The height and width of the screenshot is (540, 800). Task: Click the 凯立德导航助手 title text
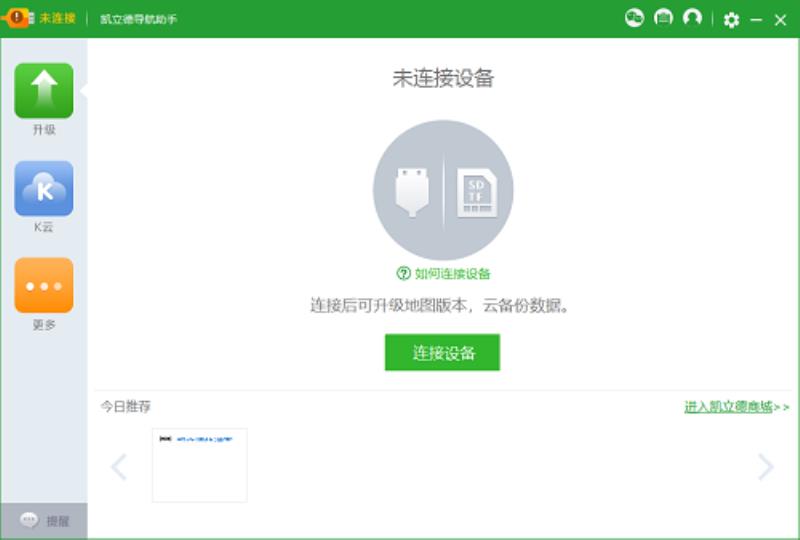pyautogui.click(x=138, y=19)
